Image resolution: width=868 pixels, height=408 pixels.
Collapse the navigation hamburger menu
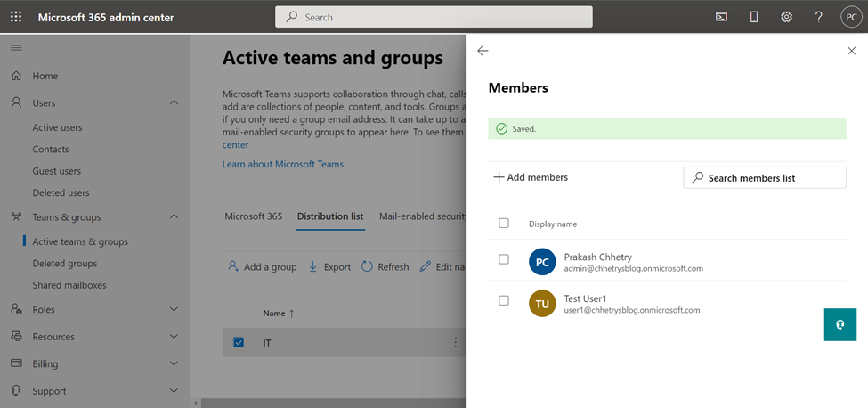click(17, 48)
